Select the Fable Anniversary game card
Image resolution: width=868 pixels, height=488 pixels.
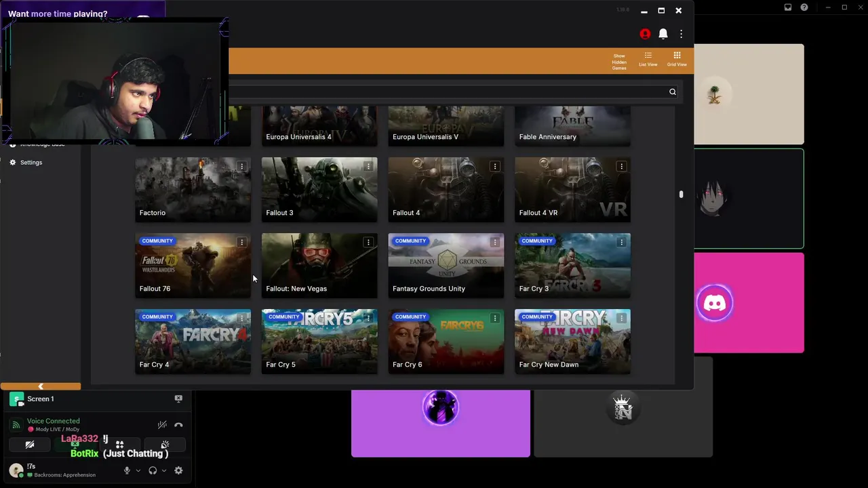point(572,126)
